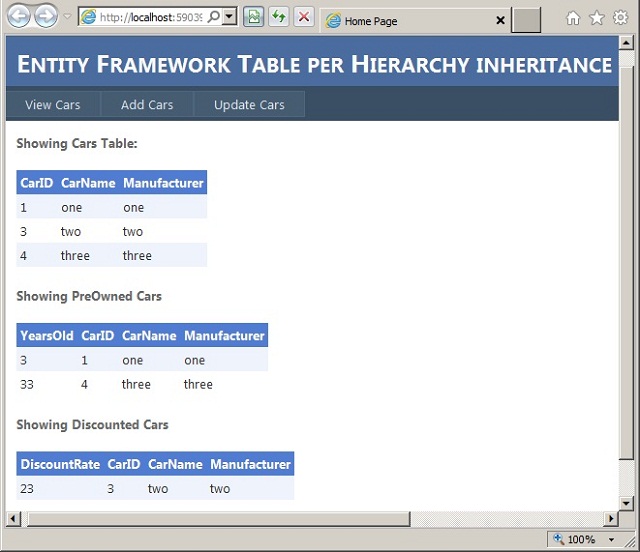
Task: Click the localhost address bar field
Action: coord(151,17)
